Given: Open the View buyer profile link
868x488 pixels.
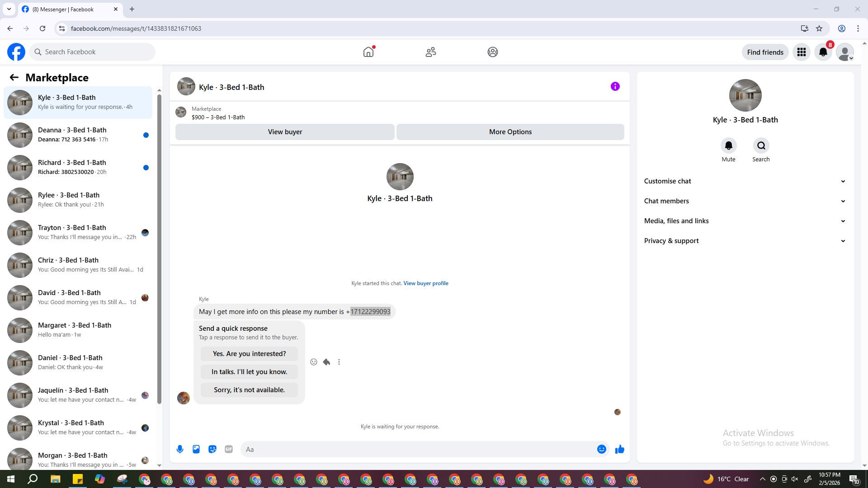Looking at the screenshot, I should tap(425, 283).
